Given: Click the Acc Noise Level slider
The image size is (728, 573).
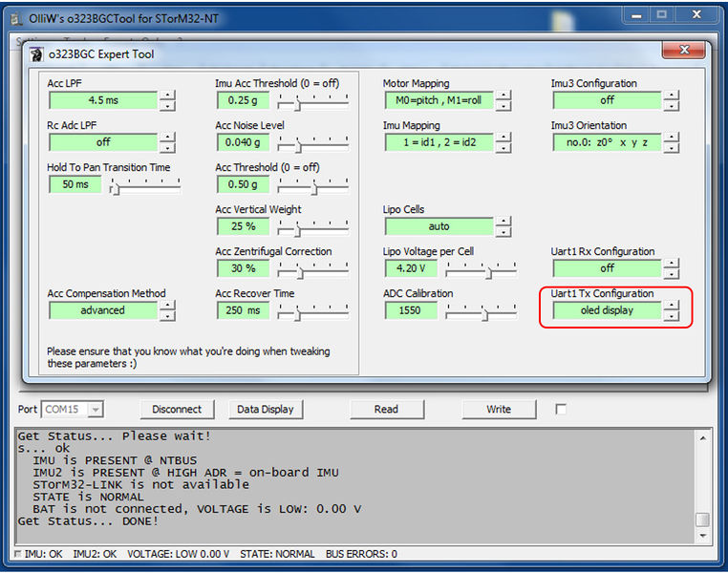Looking at the screenshot, I should point(313,143).
